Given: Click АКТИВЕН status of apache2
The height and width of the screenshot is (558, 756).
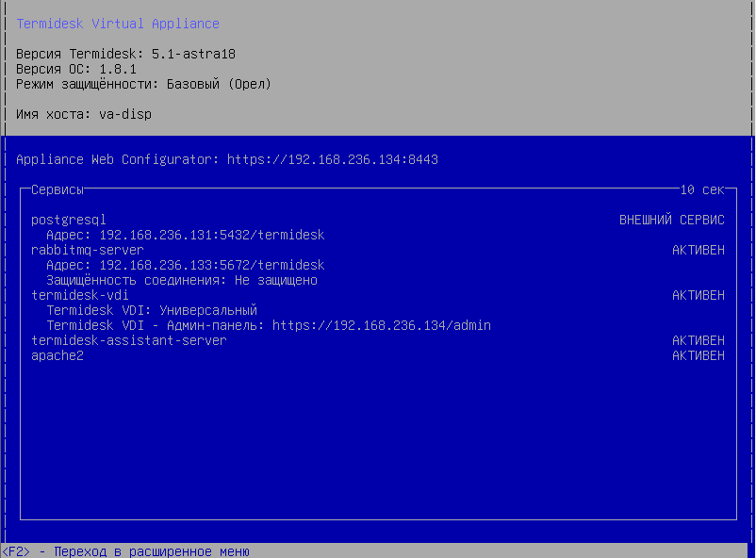Looking at the screenshot, I should [698, 355].
